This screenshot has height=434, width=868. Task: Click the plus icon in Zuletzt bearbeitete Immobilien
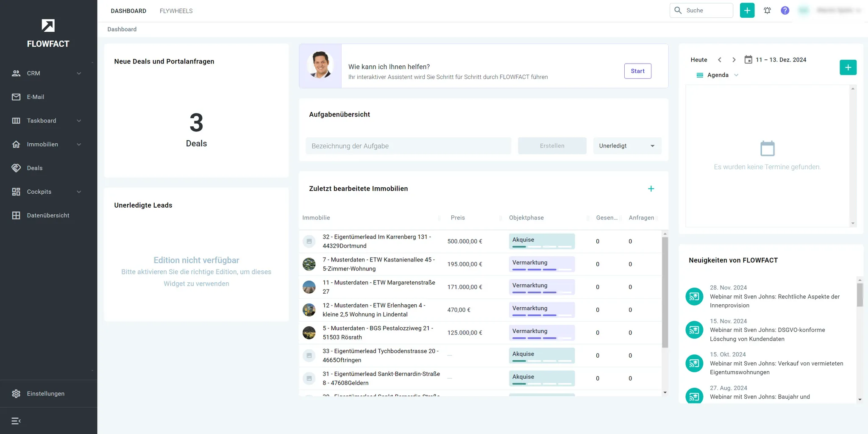(651, 189)
